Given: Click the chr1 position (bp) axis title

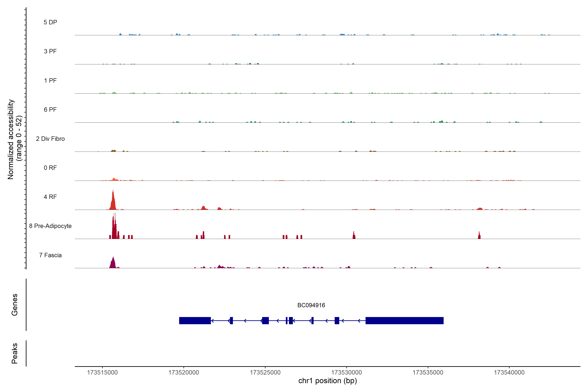Looking at the screenshot, I should point(327,381).
